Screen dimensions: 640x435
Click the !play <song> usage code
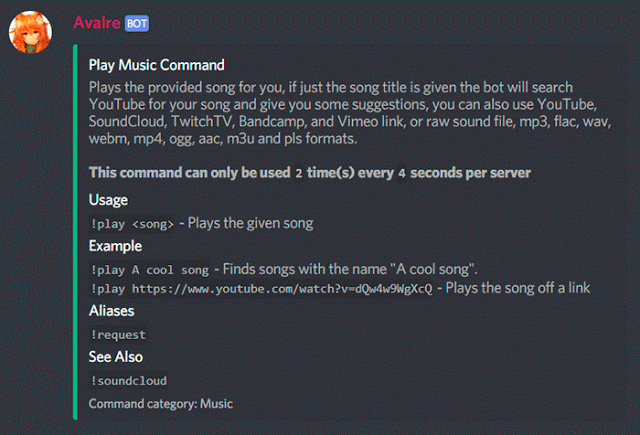pos(132,224)
